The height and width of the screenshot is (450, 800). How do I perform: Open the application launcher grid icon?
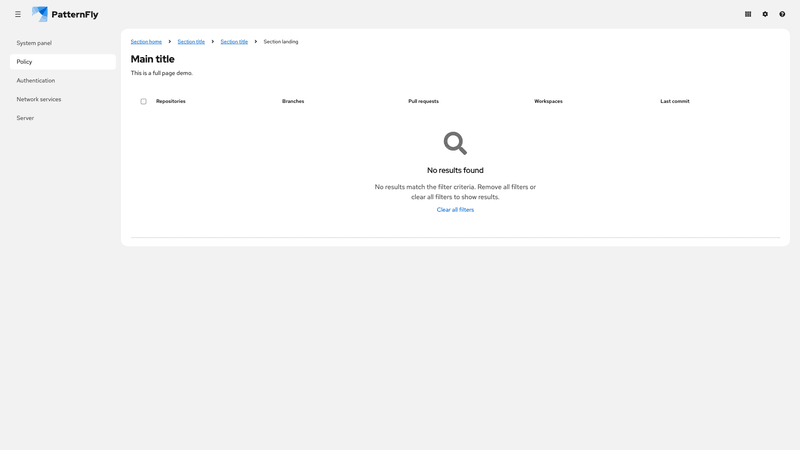click(x=748, y=14)
